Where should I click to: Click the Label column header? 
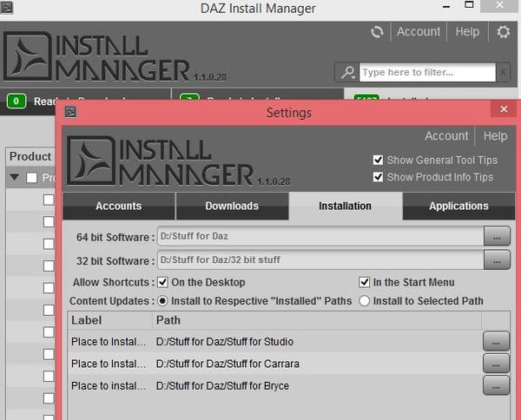pyautogui.click(x=110, y=320)
